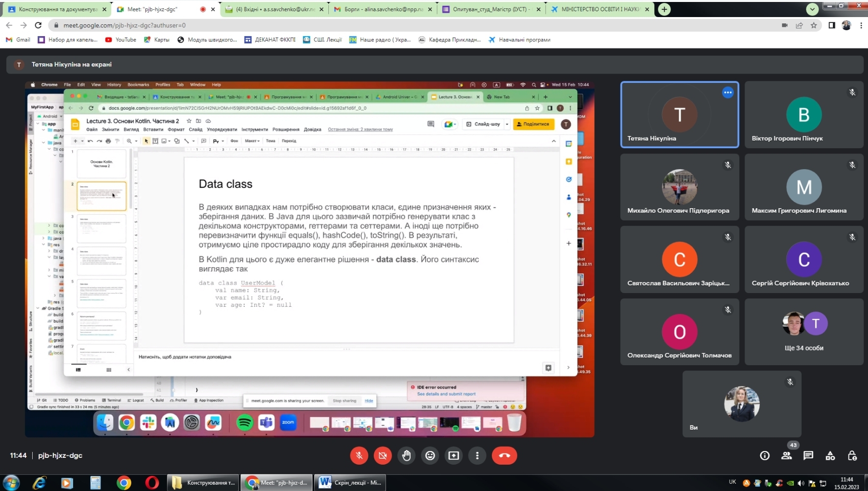Open ДЕКАНАТ ФККПІ bookmark

(270, 40)
